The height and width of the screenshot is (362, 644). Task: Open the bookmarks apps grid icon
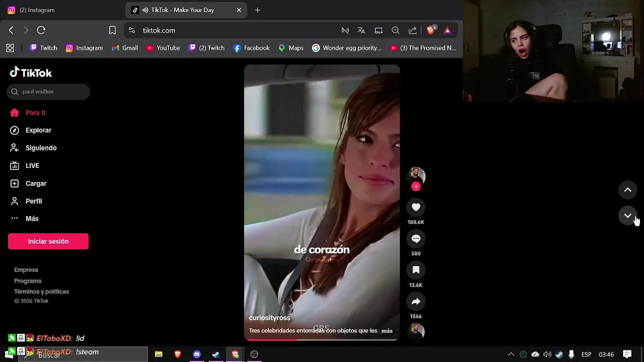[x=10, y=48]
